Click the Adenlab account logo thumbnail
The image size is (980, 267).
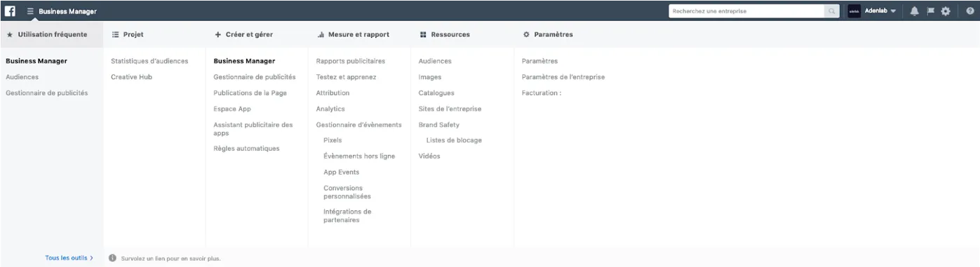pyautogui.click(x=854, y=11)
